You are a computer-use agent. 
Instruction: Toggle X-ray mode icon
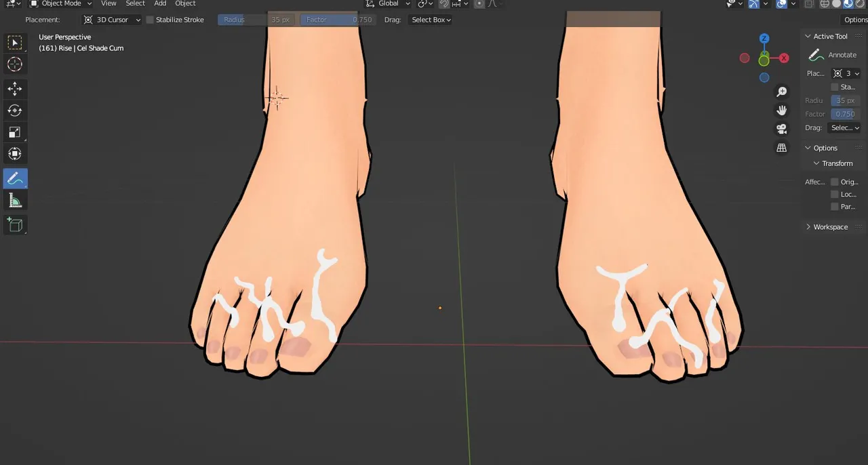click(x=809, y=4)
